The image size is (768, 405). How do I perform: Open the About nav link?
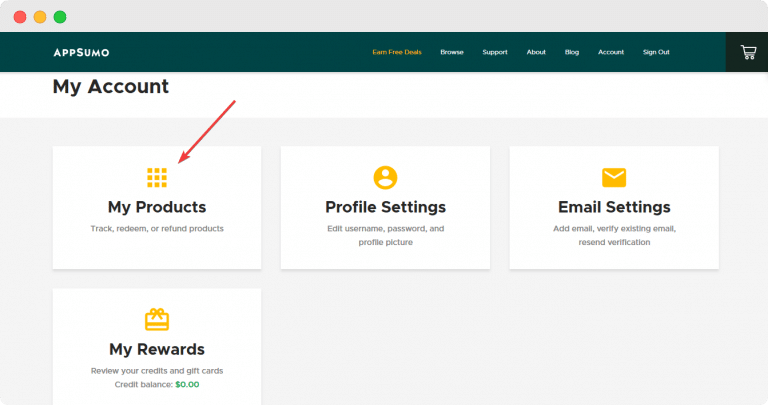536,52
